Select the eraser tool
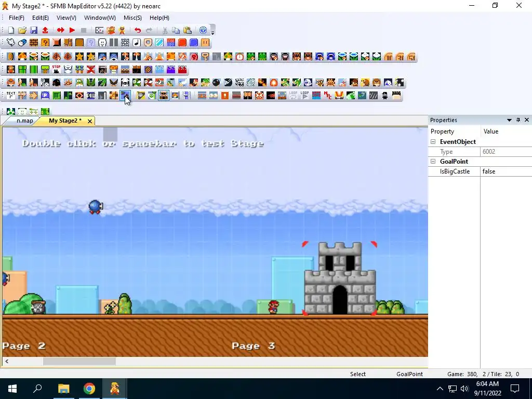Viewport: 532px width, 399px height. pos(22,43)
